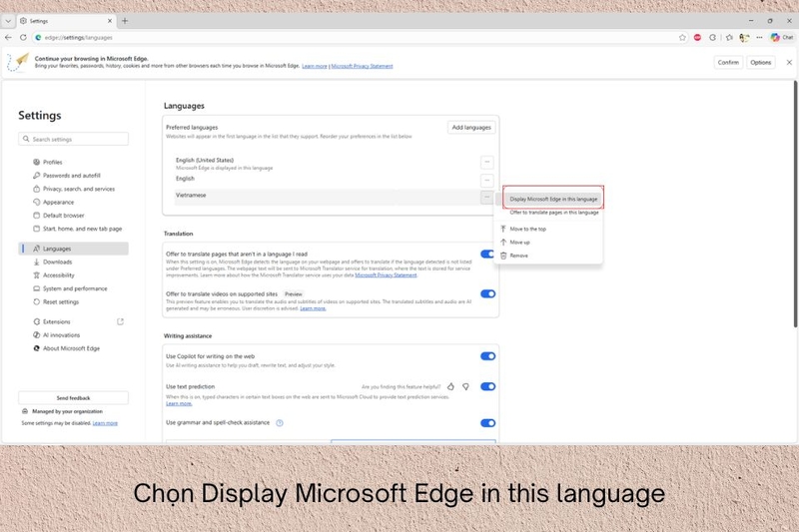This screenshot has width=799, height=532.
Task: Open Microsoft Privacy Statement link in banner
Action: [x=362, y=66]
